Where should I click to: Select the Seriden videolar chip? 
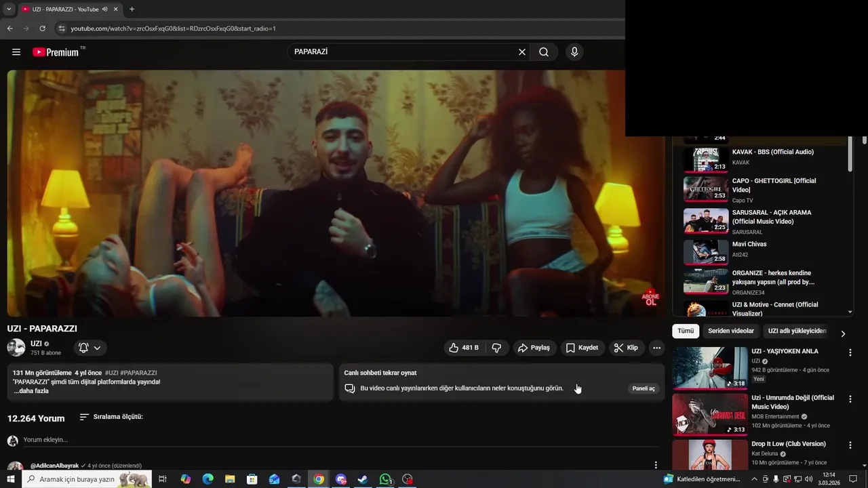point(731,331)
